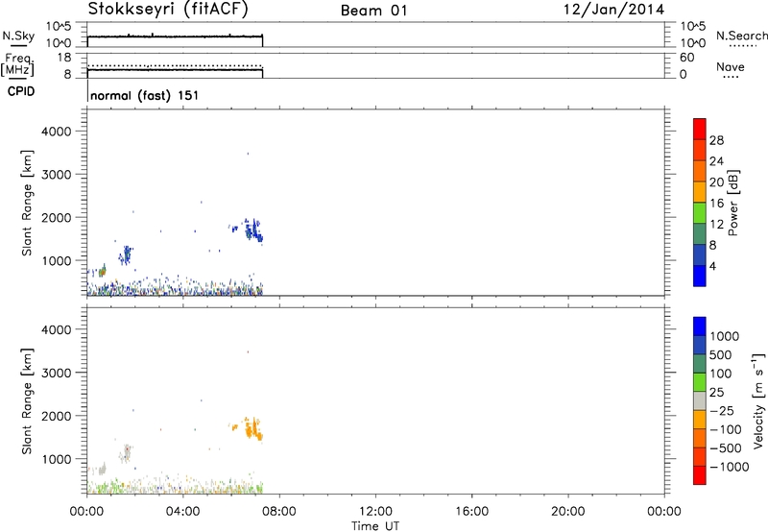The height and width of the screenshot is (532, 768).
Task: Select the 12–16 dB green Power swatch
Action: 700,213
